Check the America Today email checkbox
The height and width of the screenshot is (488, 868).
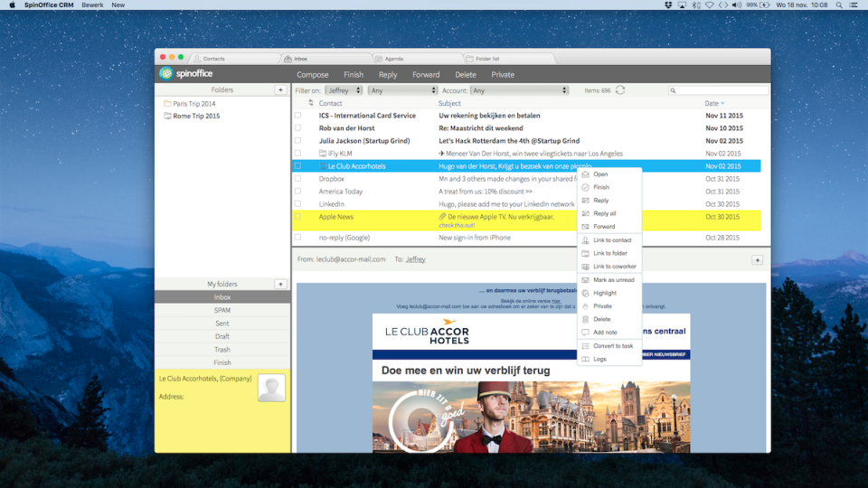tap(297, 192)
